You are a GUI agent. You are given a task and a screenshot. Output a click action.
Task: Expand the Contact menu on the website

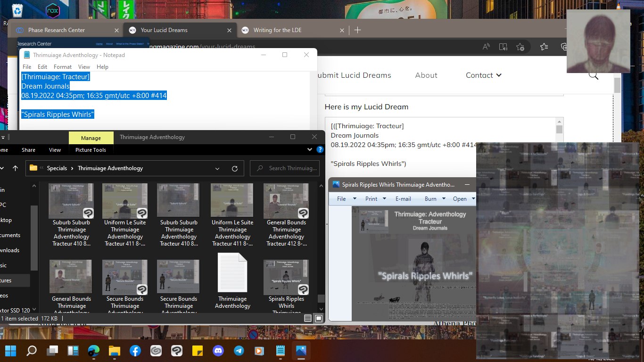point(483,75)
